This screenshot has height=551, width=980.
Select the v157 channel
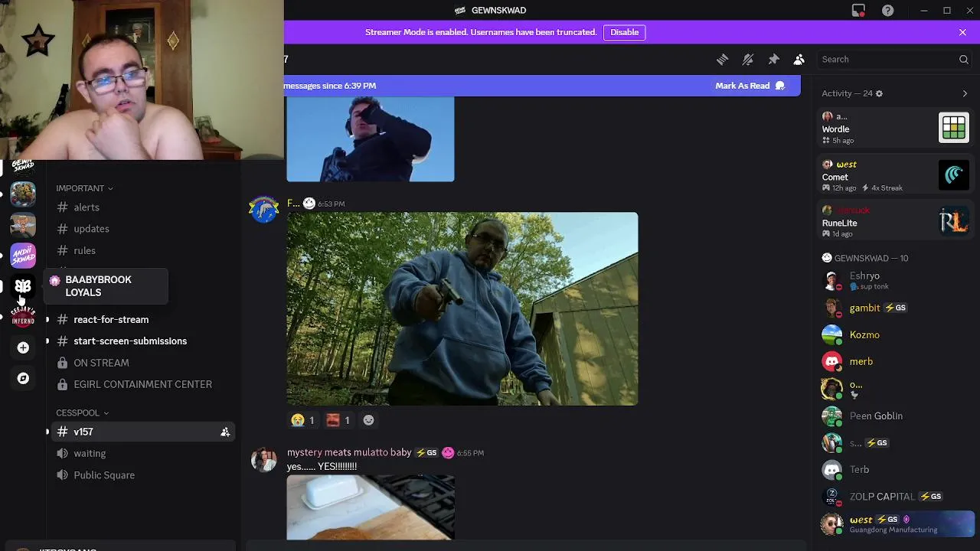click(x=143, y=432)
